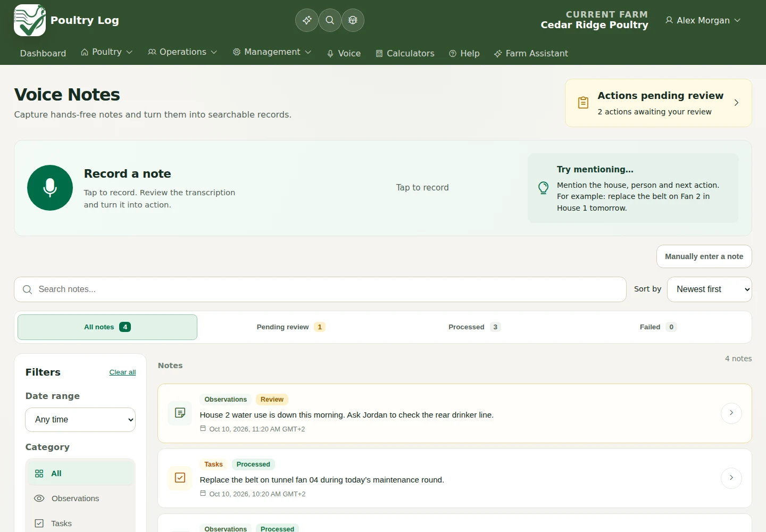Image resolution: width=766 pixels, height=532 pixels.
Task: Click the date Oct 10, 2026, 11:20 AM
Action: point(257,429)
